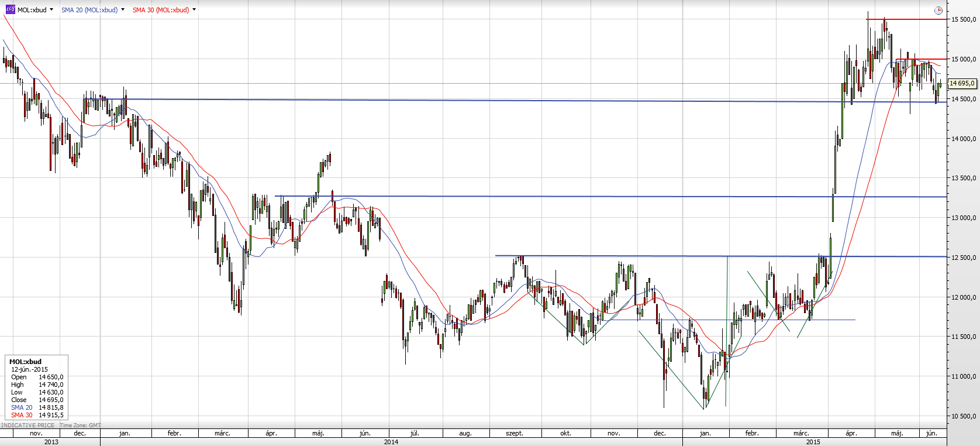Click the High 14 740,0 row in info box
This screenshot has width=980, height=446.
(x=37, y=385)
